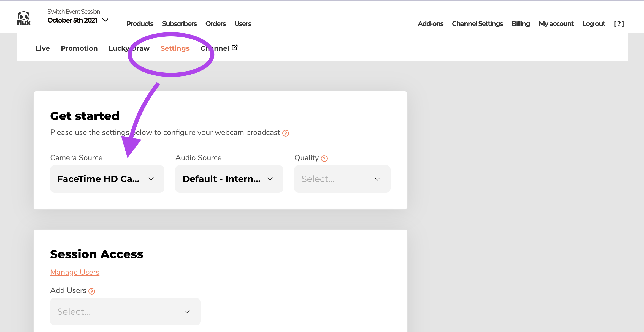Click Log out link
Viewport: 644px width, 332px height.
tap(594, 24)
